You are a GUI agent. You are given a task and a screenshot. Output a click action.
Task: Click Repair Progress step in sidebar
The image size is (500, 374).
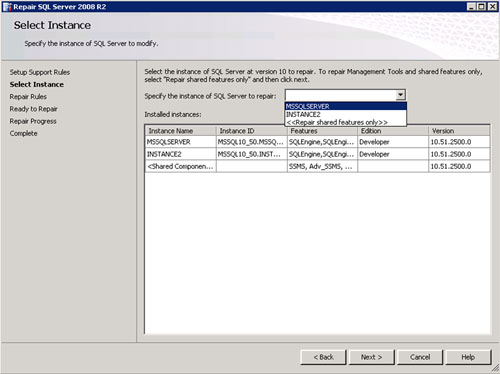click(33, 121)
